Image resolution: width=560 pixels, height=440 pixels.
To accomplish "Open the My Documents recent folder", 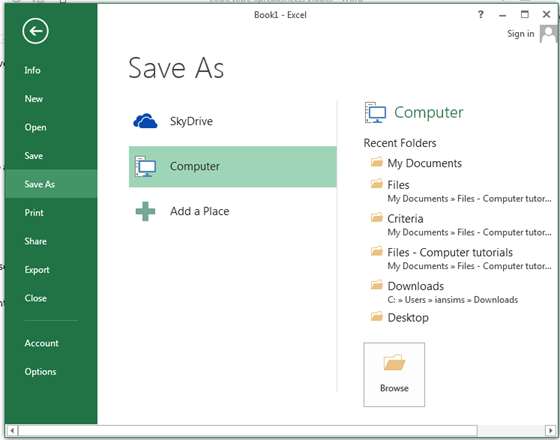I will coord(424,163).
